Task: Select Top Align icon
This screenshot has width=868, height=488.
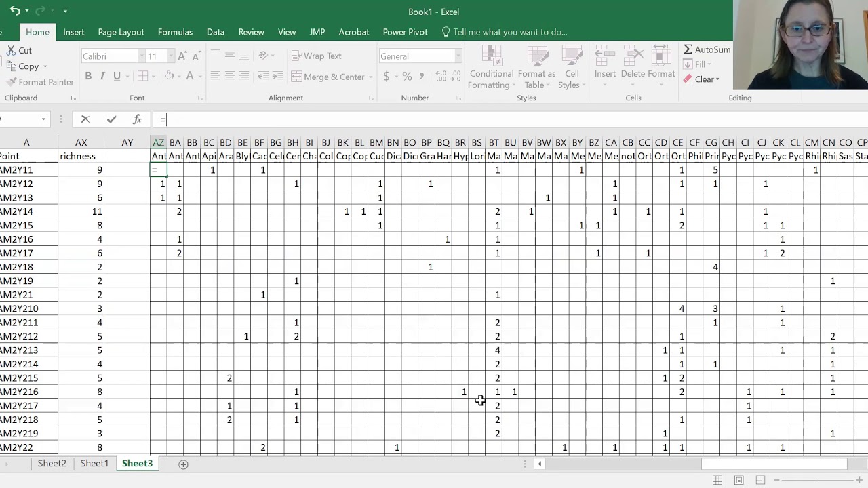Action: click(215, 56)
